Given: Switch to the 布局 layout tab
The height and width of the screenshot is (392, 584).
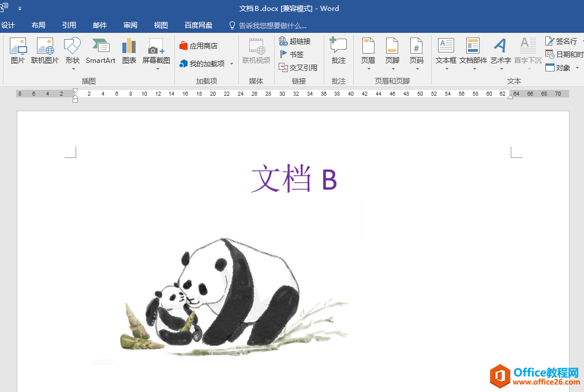Looking at the screenshot, I should [38, 25].
